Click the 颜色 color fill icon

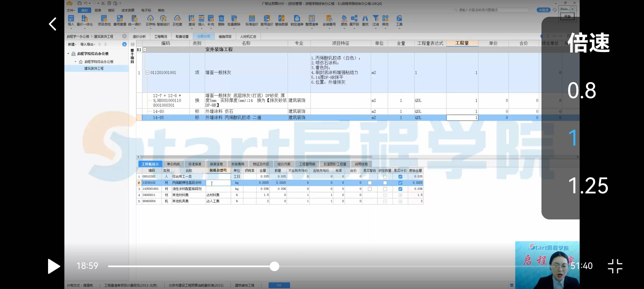tap(344, 20)
